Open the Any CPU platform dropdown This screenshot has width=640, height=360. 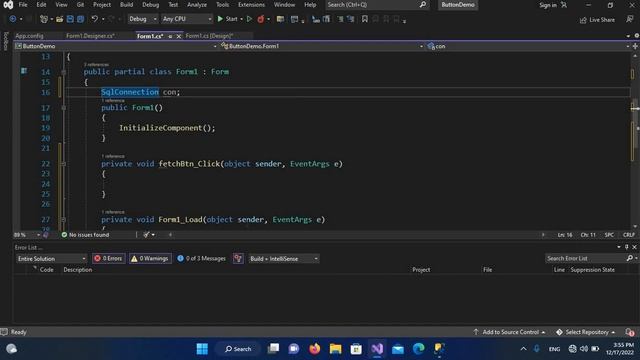tap(187, 19)
